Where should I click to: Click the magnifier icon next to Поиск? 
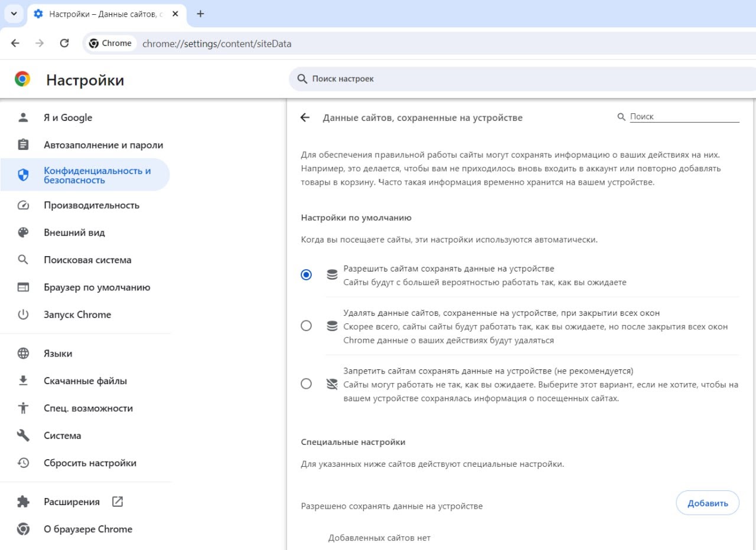tap(621, 117)
